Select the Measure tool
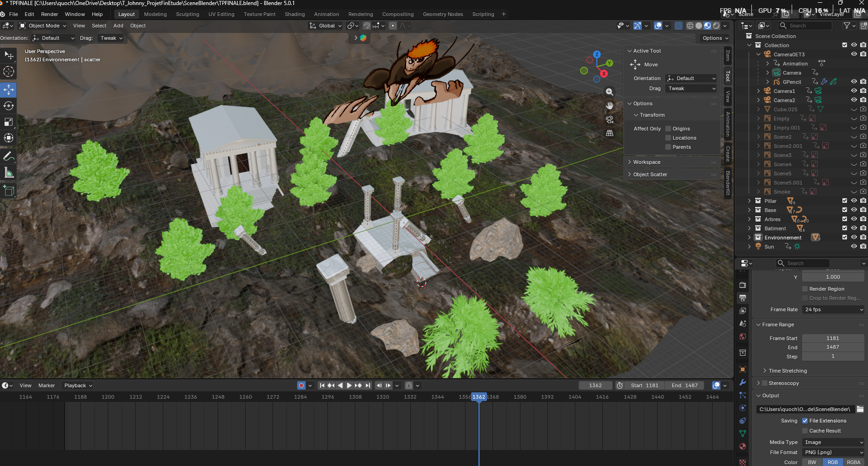Image resolution: width=868 pixels, height=466 pixels. (9, 173)
